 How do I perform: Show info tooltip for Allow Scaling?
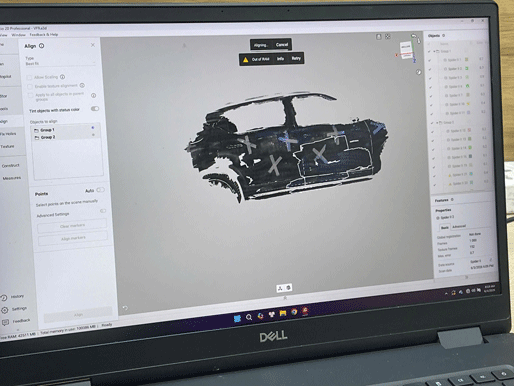tap(62, 77)
